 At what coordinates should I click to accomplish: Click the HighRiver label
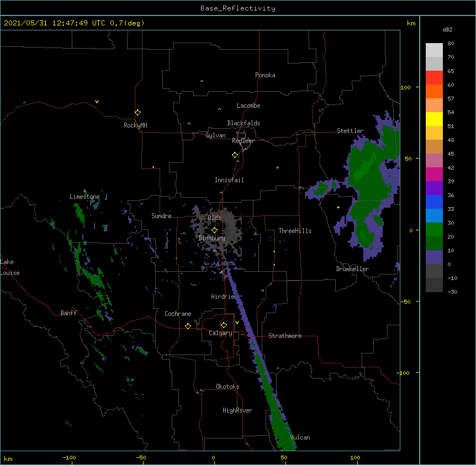point(237,410)
